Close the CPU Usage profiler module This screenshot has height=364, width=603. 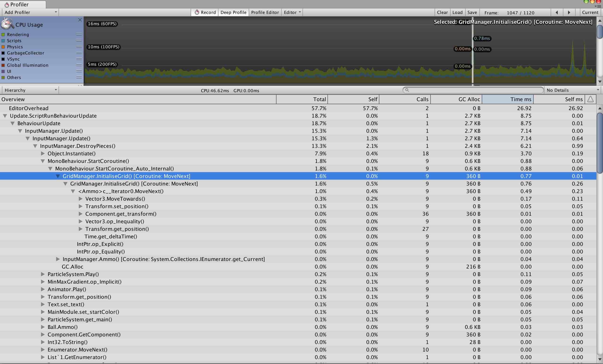click(80, 20)
